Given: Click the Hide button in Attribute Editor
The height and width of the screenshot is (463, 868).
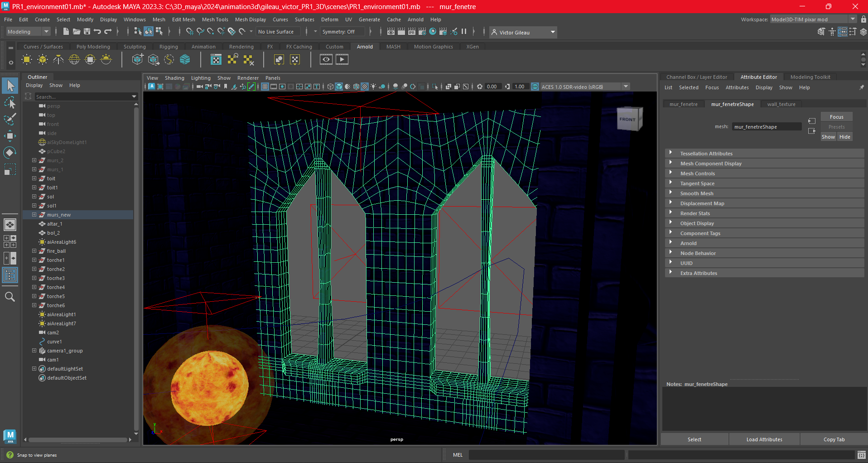Looking at the screenshot, I should (x=844, y=137).
